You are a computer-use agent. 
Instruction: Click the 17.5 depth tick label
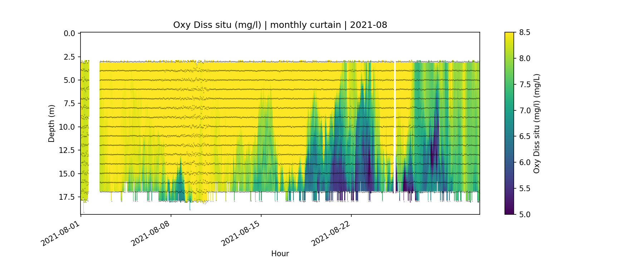68,197
